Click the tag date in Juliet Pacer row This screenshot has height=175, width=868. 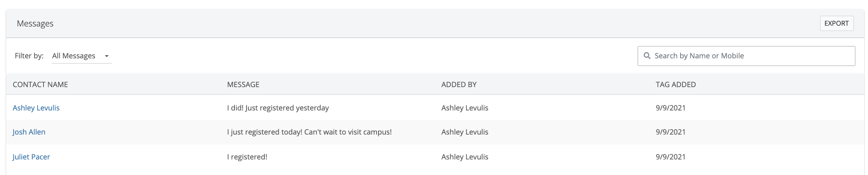670,157
